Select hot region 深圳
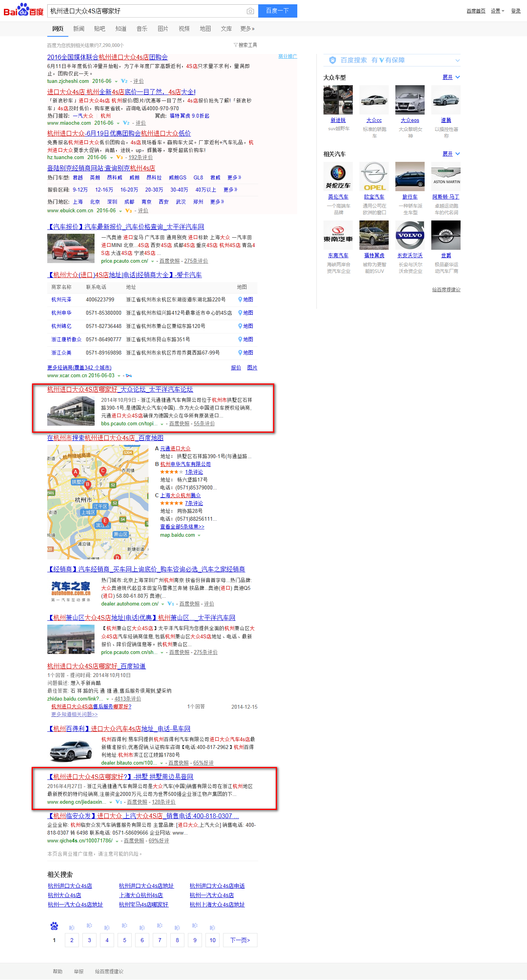 tap(112, 202)
